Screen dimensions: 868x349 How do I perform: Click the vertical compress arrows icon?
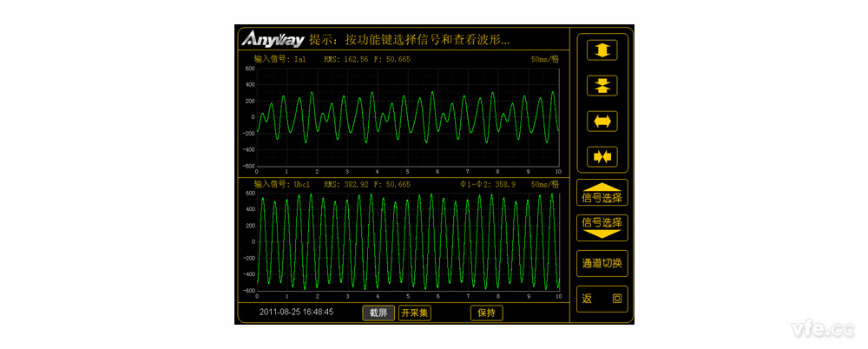click(601, 85)
